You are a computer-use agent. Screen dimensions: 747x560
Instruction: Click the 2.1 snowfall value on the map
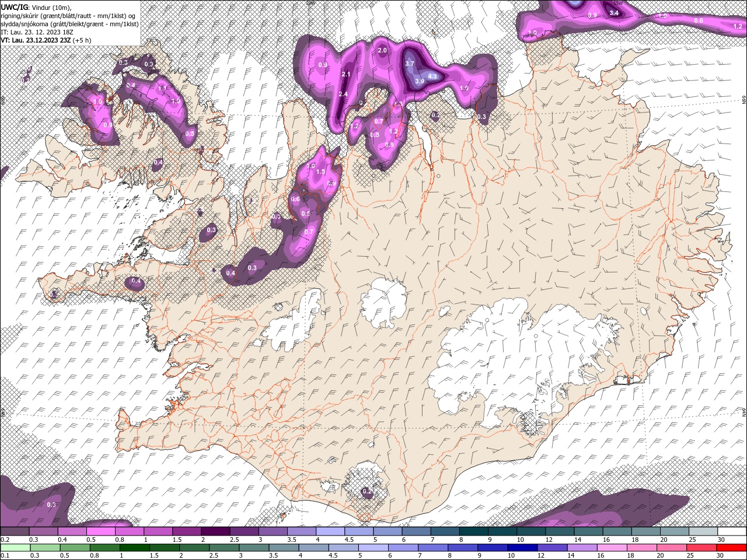[345, 74]
